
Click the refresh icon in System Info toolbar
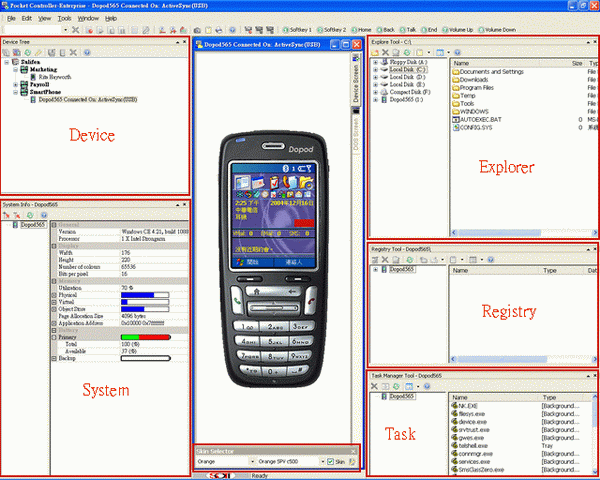(30, 216)
